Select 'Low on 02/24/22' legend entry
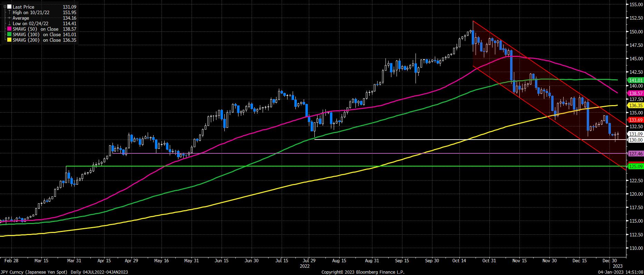This screenshot has width=644, height=275. (30, 23)
